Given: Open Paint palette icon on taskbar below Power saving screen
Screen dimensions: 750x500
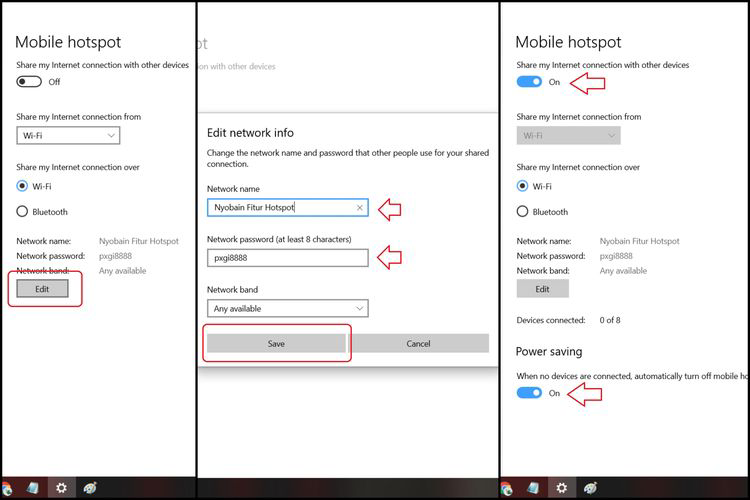Looking at the screenshot, I should [x=590, y=488].
